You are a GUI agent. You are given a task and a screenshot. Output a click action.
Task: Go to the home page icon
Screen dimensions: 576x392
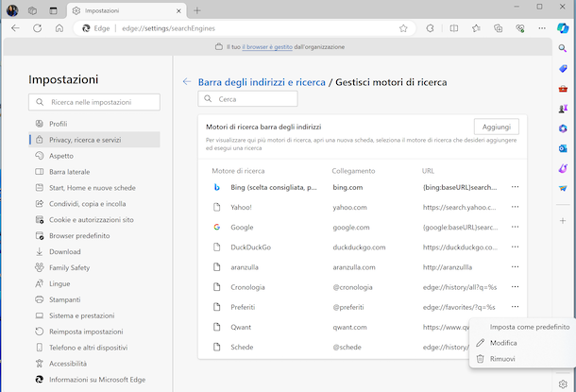pos(59,28)
